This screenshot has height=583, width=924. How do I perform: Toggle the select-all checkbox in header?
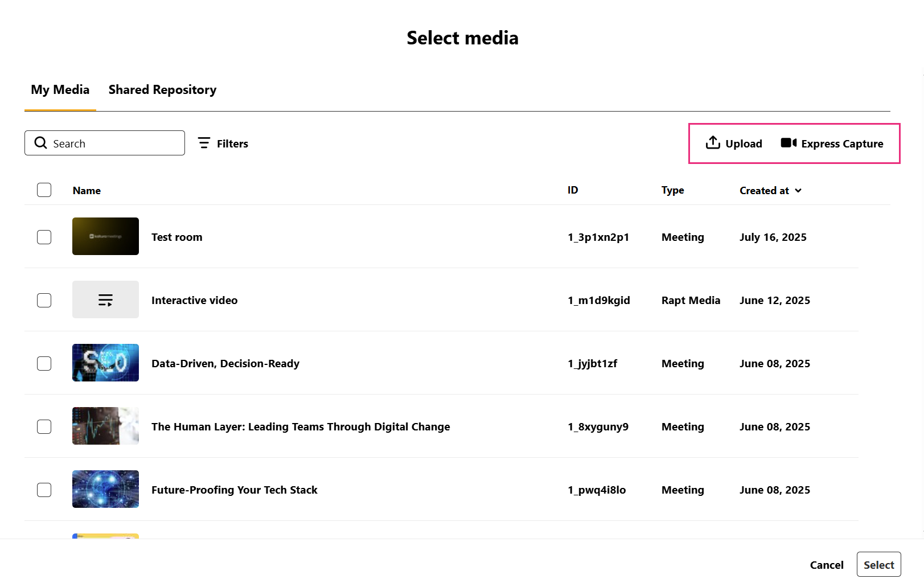pos(44,190)
